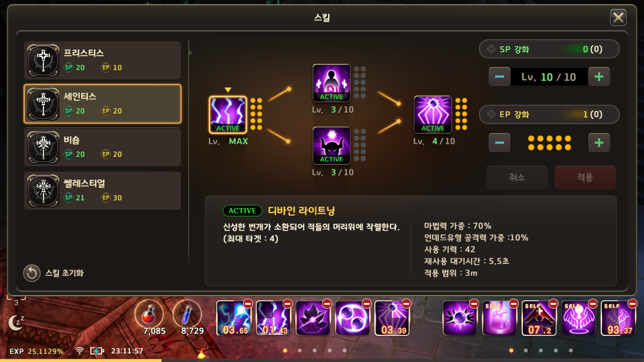Select the 세인티스 skill class tab
644x362 pixels.
tap(103, 104)
